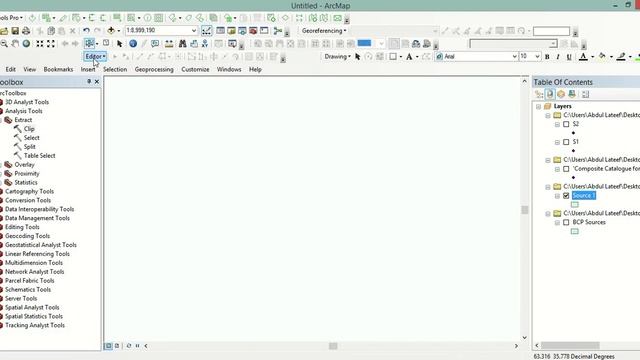The height and width of the screenshot is (360, 640).
Task: Open the Georeferencing dropdown
Action: (324, 31)
